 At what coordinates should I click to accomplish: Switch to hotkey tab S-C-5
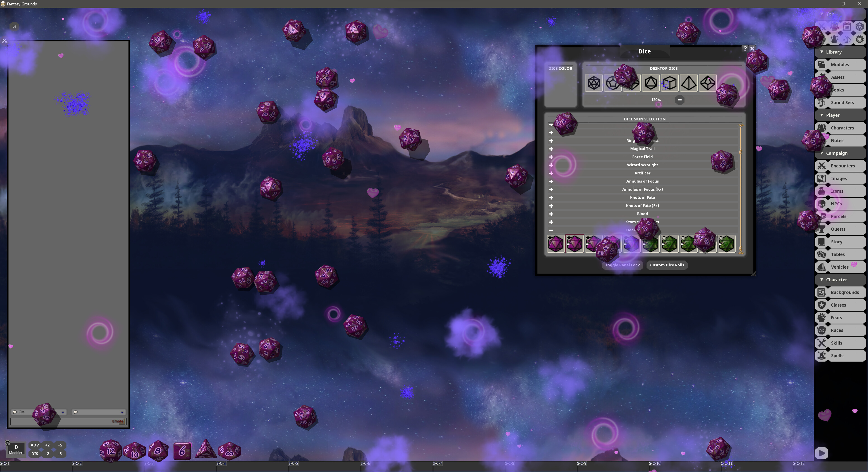293,463
